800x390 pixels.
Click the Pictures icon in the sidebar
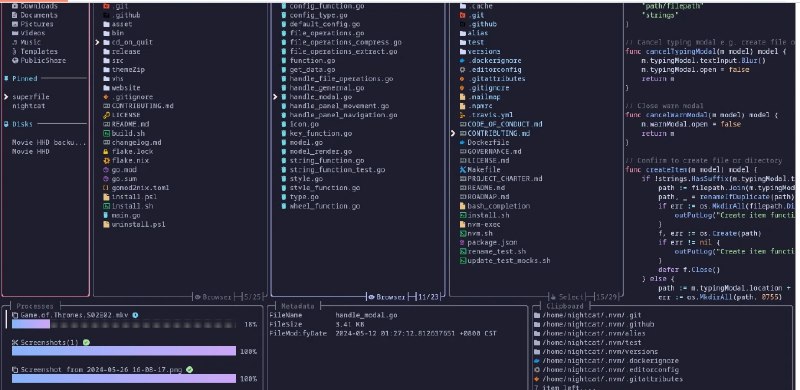click(15, 24)
